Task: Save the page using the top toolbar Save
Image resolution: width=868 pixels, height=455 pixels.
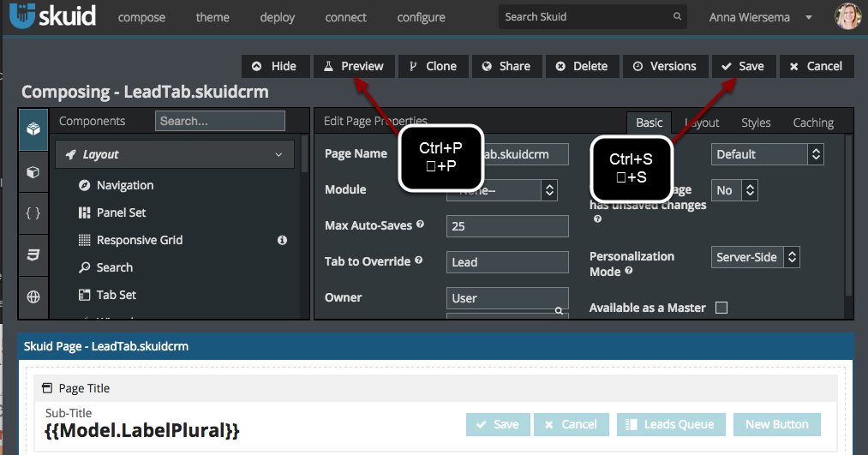Action: 744,67
